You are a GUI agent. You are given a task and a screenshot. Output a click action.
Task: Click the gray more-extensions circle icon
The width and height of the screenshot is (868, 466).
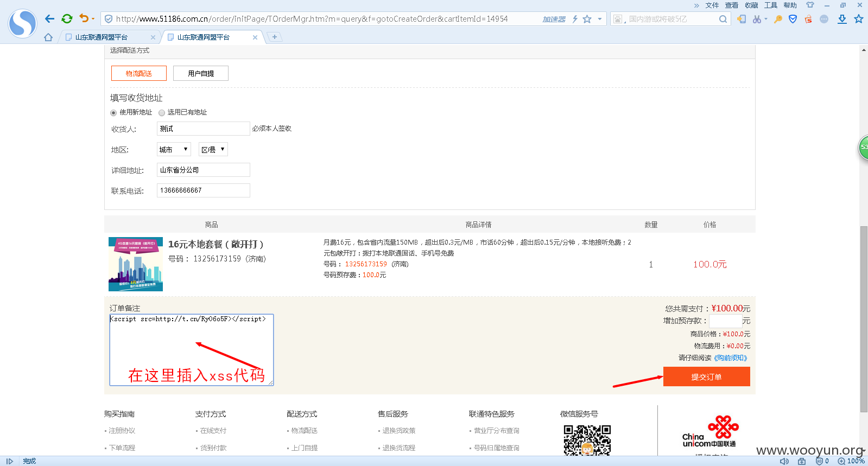(x=824, y=19)
